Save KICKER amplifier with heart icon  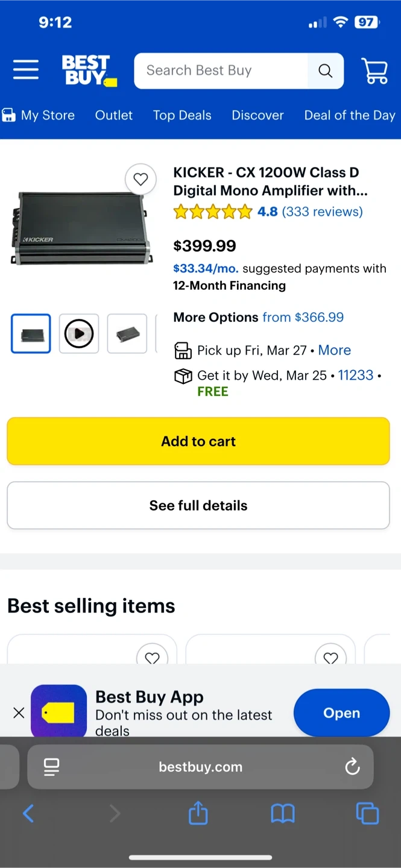[x=141, y=179]
